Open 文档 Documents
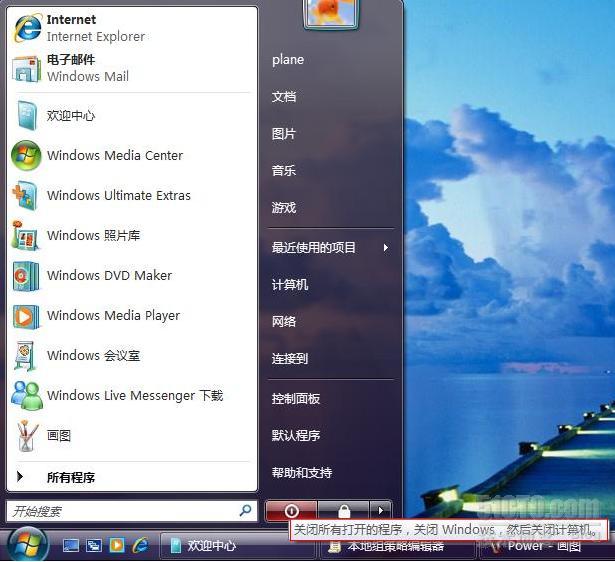 click(284, 96)
